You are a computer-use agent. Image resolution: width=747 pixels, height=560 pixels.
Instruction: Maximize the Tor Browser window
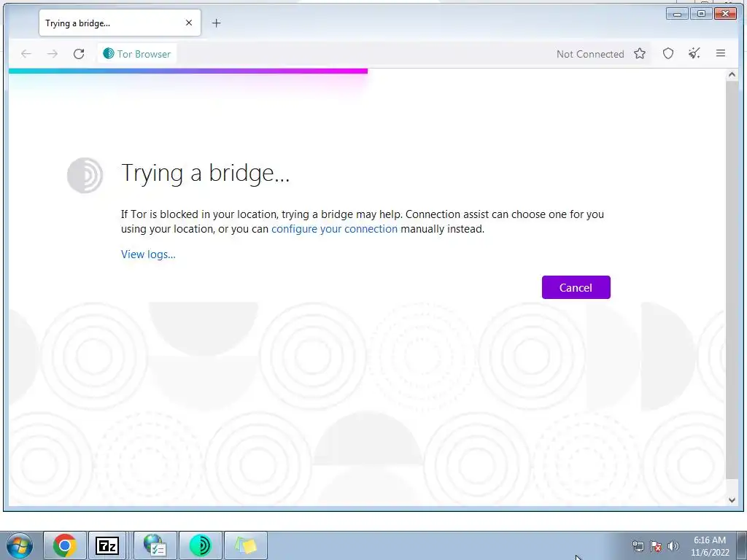[x=701, y=14]
